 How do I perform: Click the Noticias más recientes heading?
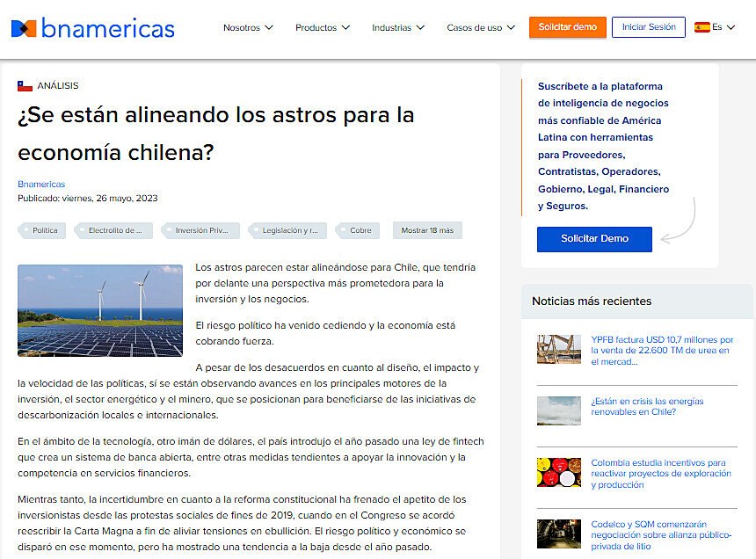point(592,301)
